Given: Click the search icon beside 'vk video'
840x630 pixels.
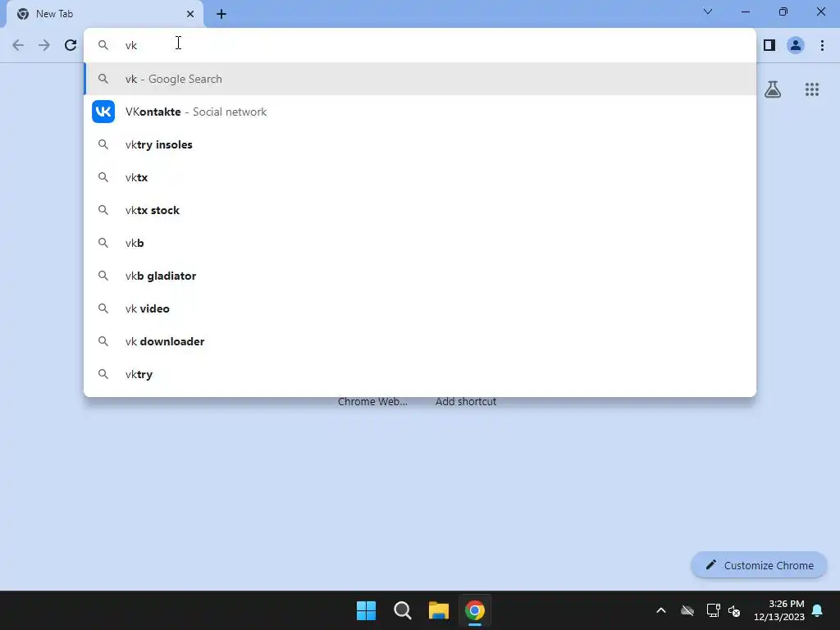Looking at the screenshot, I should point(103,308).
